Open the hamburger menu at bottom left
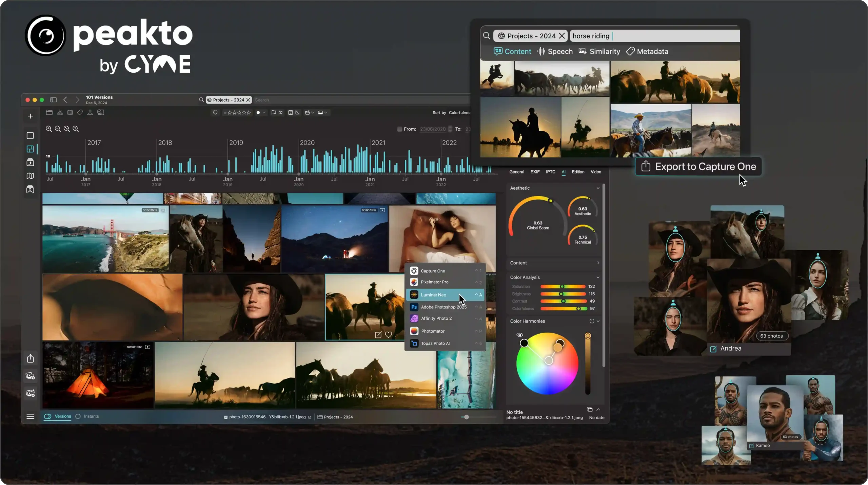This screenshot has height=485, width=868. [30, 416]
